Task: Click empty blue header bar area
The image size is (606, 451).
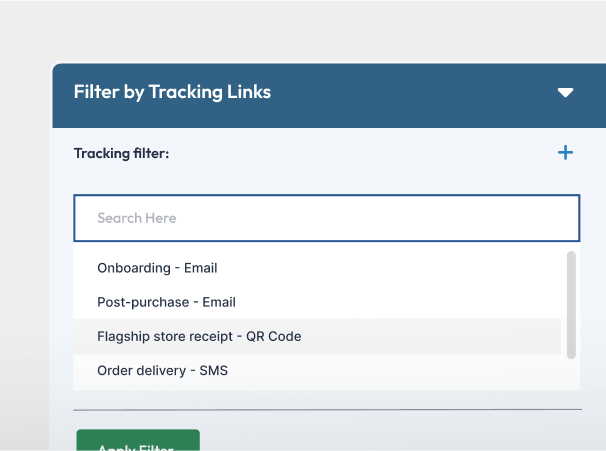Action: click(410, 93)
